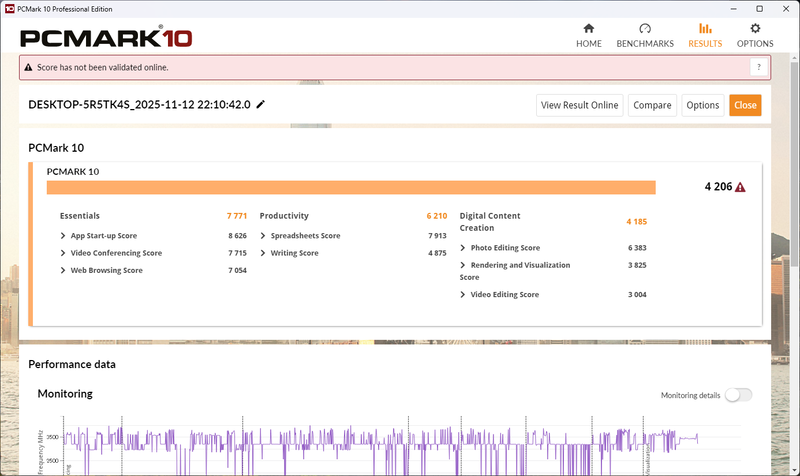The height and width of the screenshot is (476, 800).
Task: Click Video Conferencing score value 7 715
Action: pos(237,253)
